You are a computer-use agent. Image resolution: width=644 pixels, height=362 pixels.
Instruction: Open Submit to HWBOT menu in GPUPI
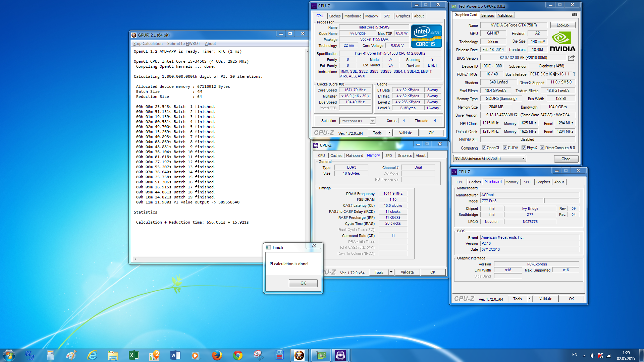coord(183,44)
